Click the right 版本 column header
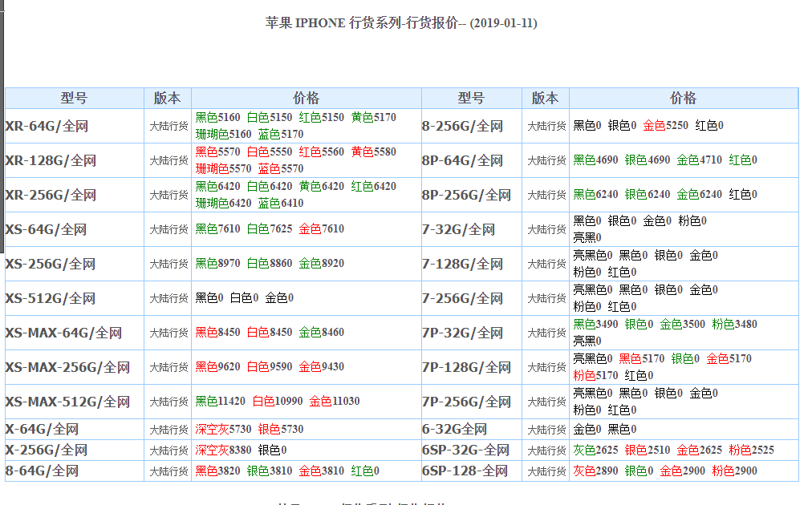Screen dimensions: 812x505 pos(546,99)
